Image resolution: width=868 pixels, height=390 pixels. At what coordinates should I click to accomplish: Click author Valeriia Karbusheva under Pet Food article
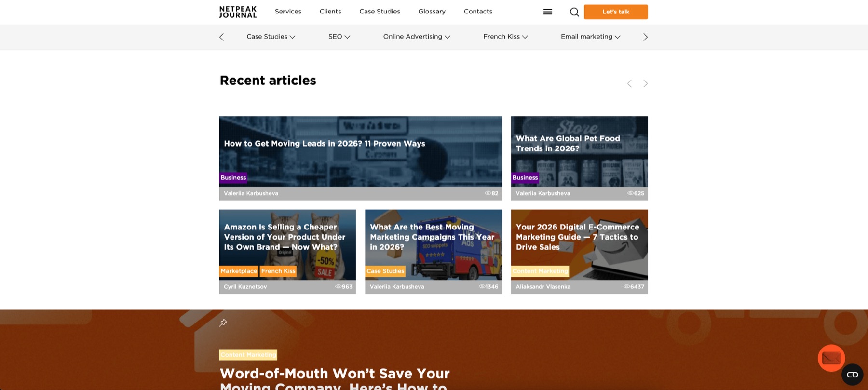tap(543, 193)
